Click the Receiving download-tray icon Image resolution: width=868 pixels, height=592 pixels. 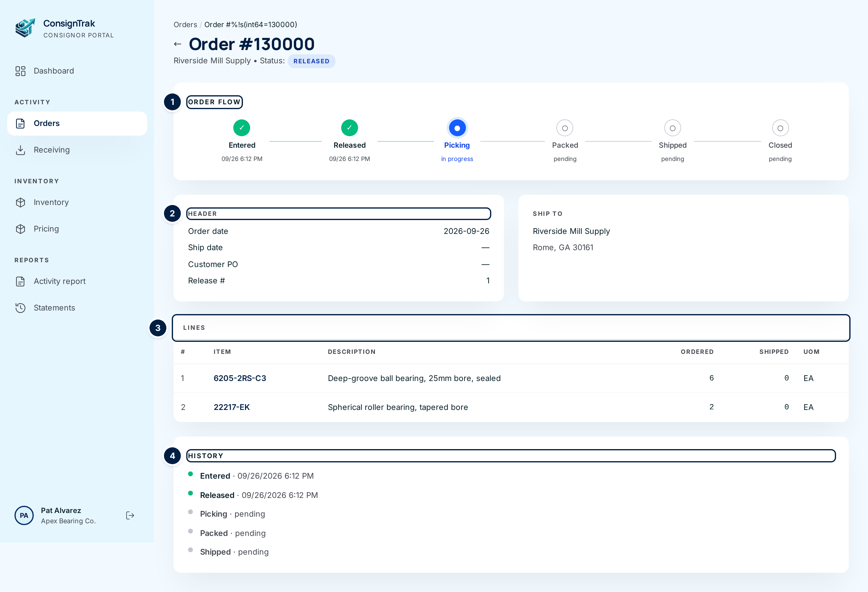coord(20,150)
